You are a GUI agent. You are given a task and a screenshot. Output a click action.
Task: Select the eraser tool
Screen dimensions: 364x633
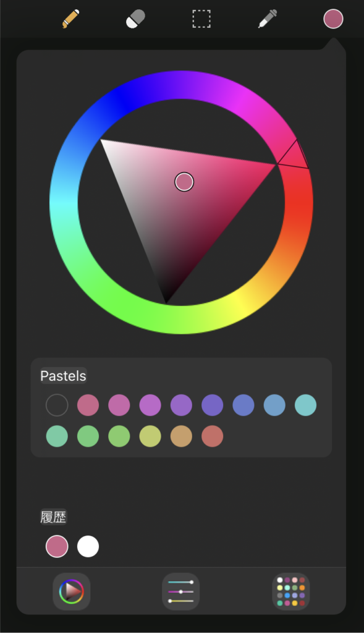(x=135, y=19)
